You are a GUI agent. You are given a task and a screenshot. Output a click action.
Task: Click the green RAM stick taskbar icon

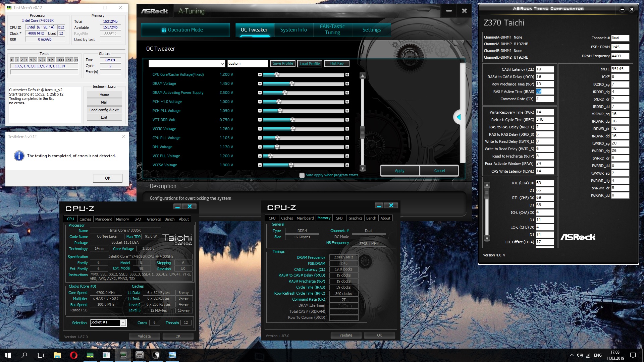coord(90,355)
